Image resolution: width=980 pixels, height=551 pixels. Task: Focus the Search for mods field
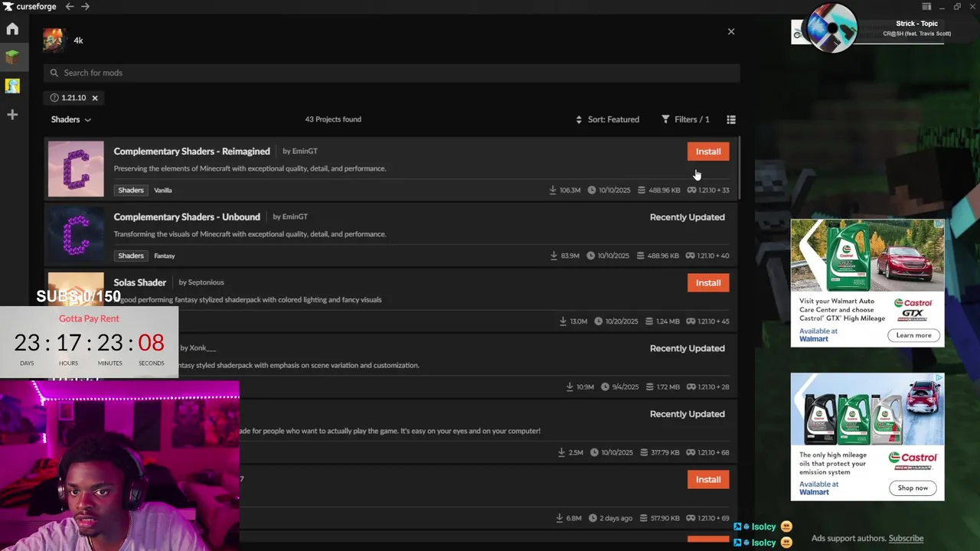(391, 73)
